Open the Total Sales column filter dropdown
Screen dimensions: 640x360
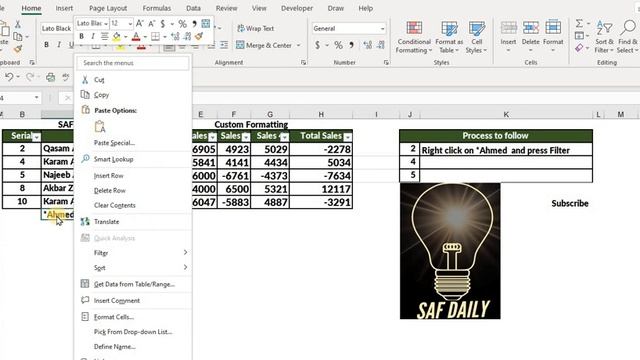click(348, 137)
